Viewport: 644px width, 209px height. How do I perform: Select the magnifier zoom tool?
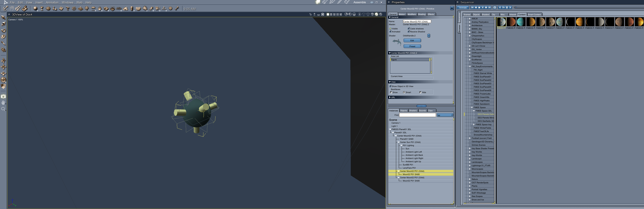(x=3, y=109)
